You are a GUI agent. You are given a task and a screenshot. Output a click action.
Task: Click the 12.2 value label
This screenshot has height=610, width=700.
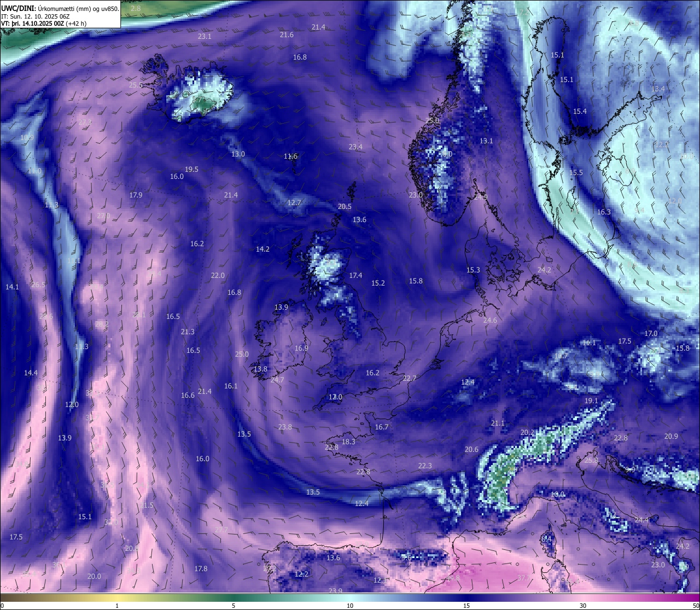301,574
